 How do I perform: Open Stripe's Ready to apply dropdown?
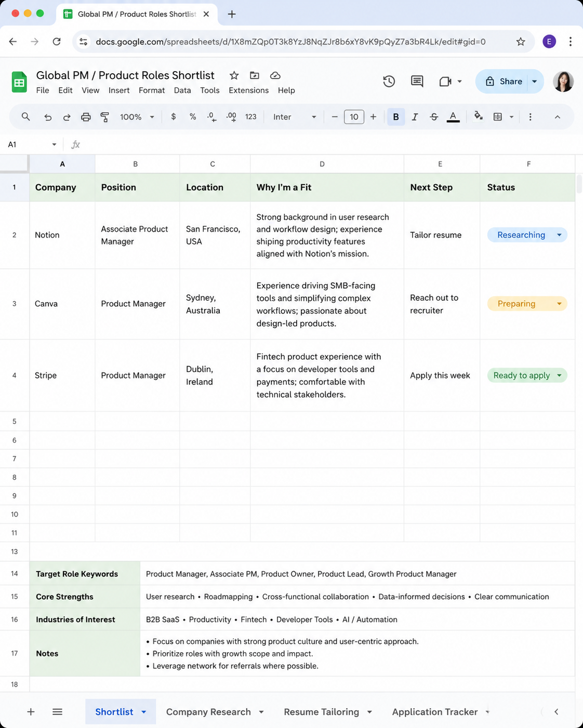(527, 375)
